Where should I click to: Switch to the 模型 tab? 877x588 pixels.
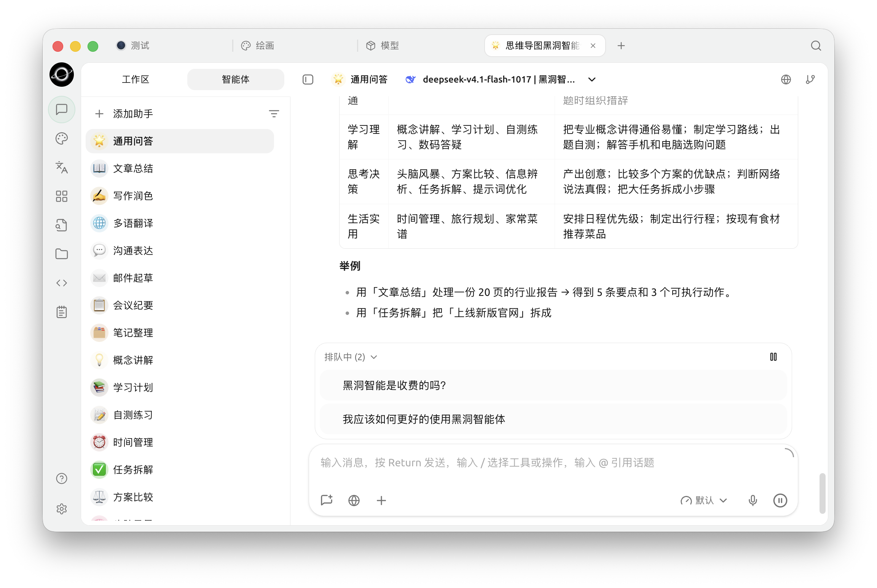(x=383, y=46)
